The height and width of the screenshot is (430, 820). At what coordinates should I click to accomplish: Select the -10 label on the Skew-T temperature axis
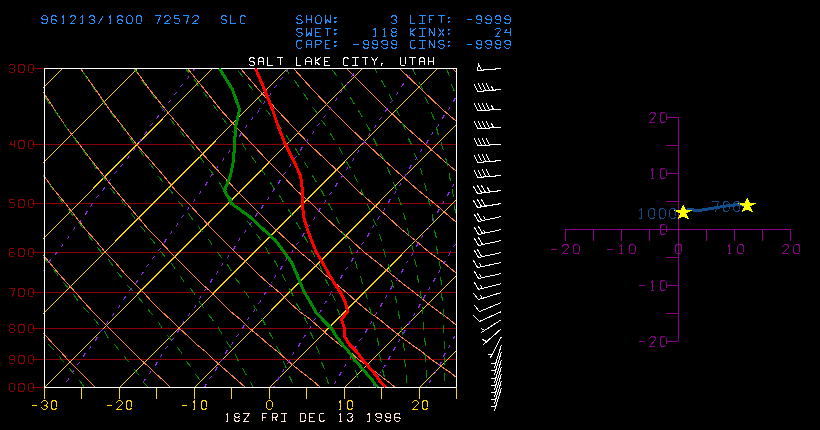(x=195, y=405)
